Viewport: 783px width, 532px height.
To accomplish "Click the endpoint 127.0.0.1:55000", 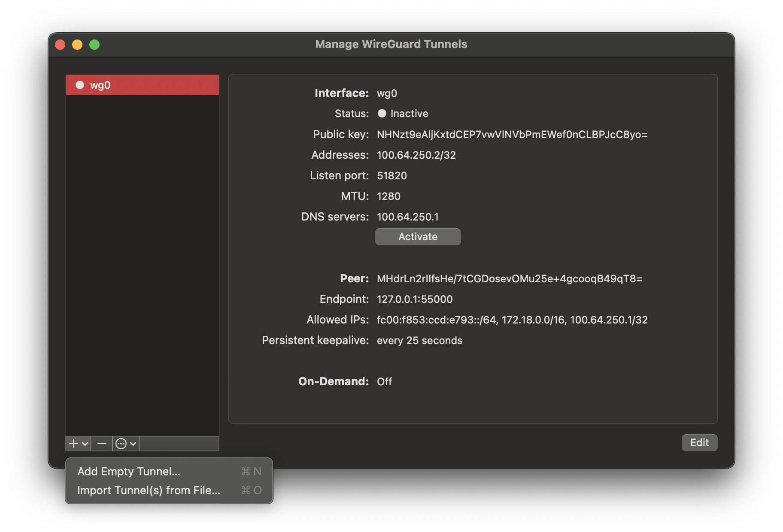I will tap(415, 299).
